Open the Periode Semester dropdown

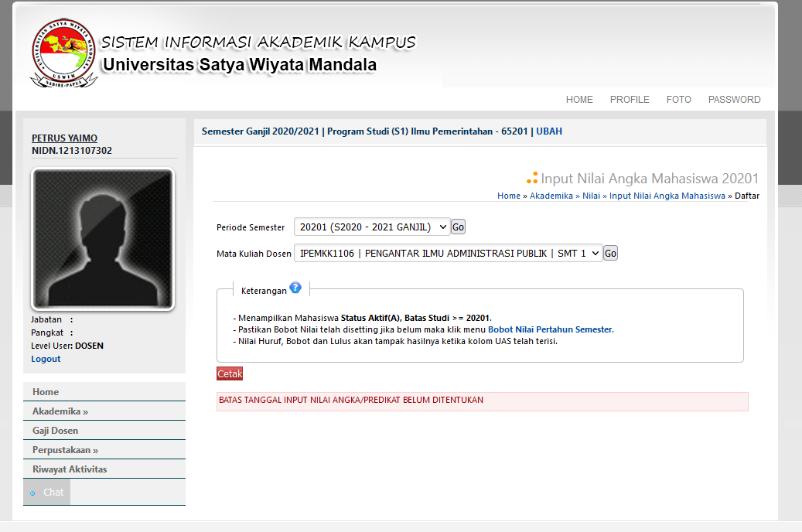click(372, 227)
